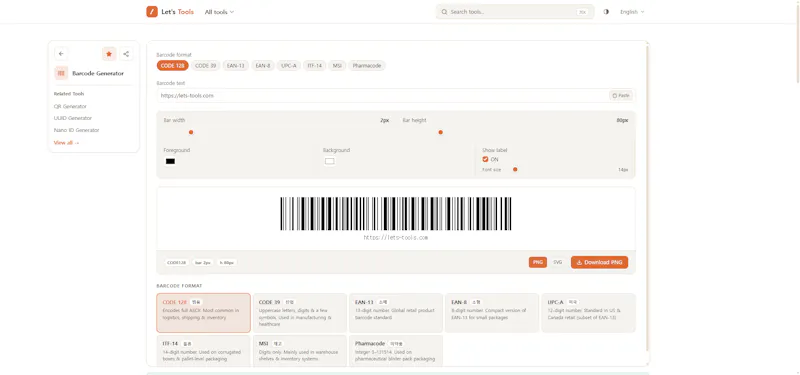800x375 pixels.
Task: Choose the EAN-8 description card
Action: pyautogui.click(x=492, y=313)
